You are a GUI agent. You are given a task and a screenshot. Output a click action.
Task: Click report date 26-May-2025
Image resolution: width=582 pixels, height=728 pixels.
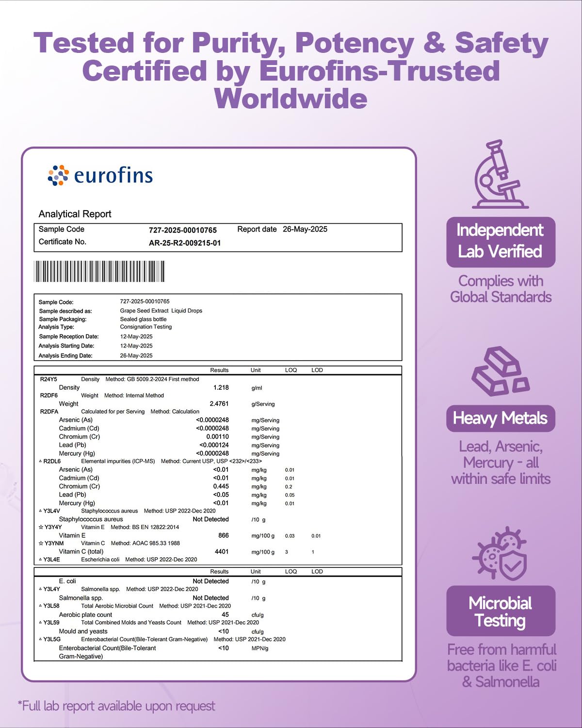305,229
